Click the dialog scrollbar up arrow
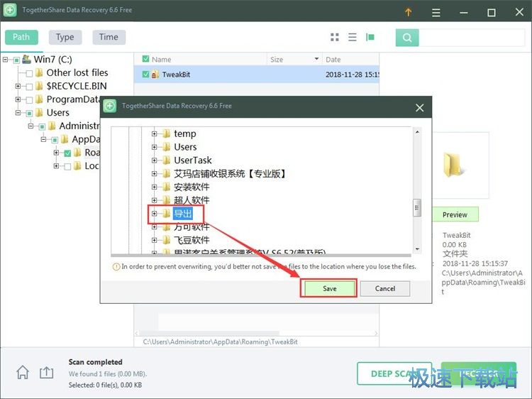532x399 pixels. [x=417, y=132]
